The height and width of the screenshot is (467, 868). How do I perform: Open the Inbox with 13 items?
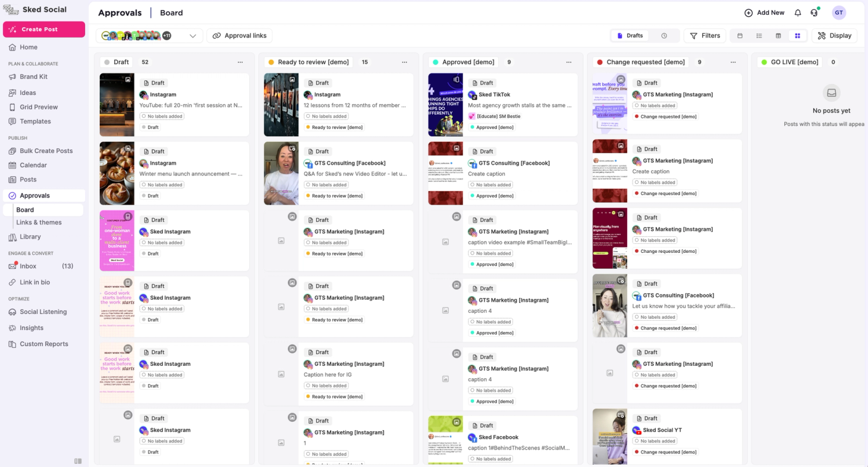coord(40,267)
